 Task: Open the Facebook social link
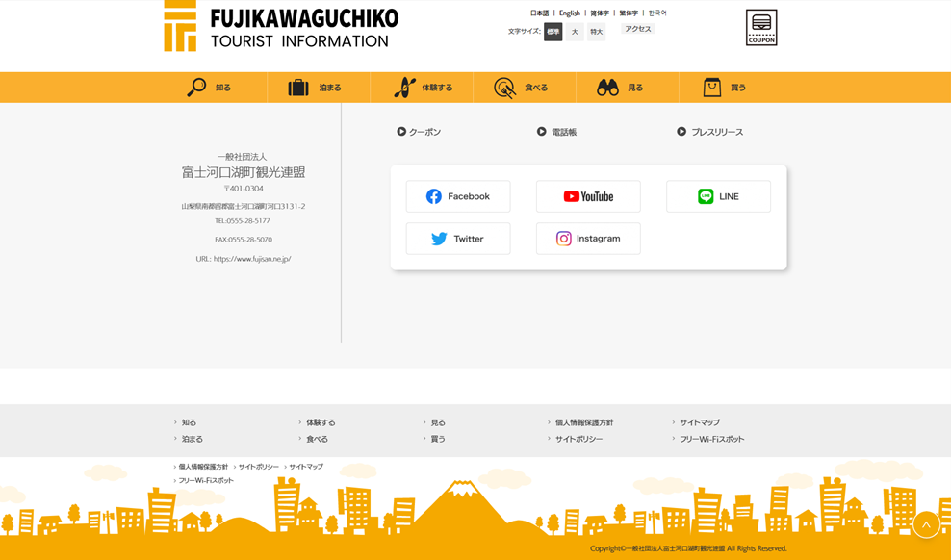tap(458, 196)
